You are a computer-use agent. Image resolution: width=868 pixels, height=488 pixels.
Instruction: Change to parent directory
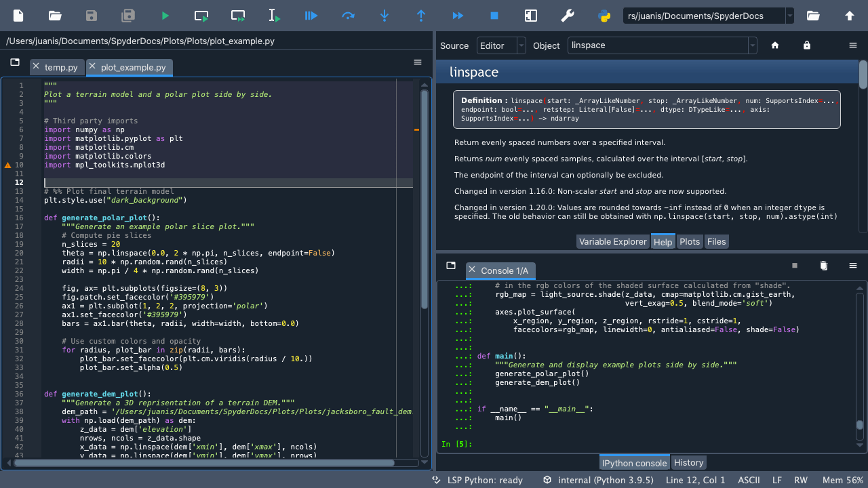[x=849, y=16]
